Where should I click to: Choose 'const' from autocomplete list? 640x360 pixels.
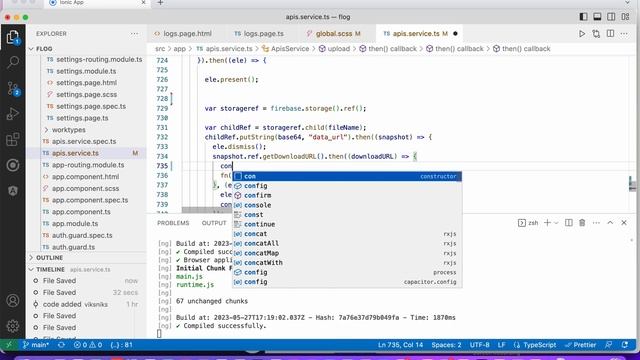click(x=347, y=215)
